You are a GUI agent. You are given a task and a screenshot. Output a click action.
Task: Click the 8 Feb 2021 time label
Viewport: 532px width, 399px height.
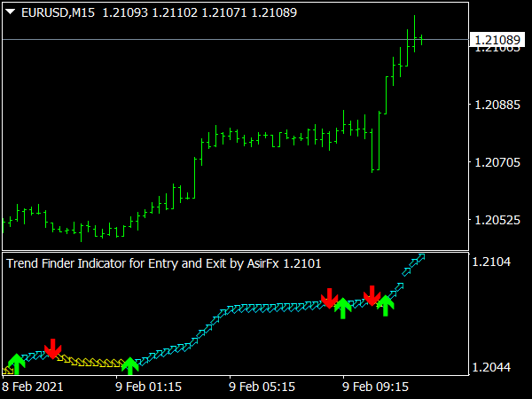click(x=33, y=387)
